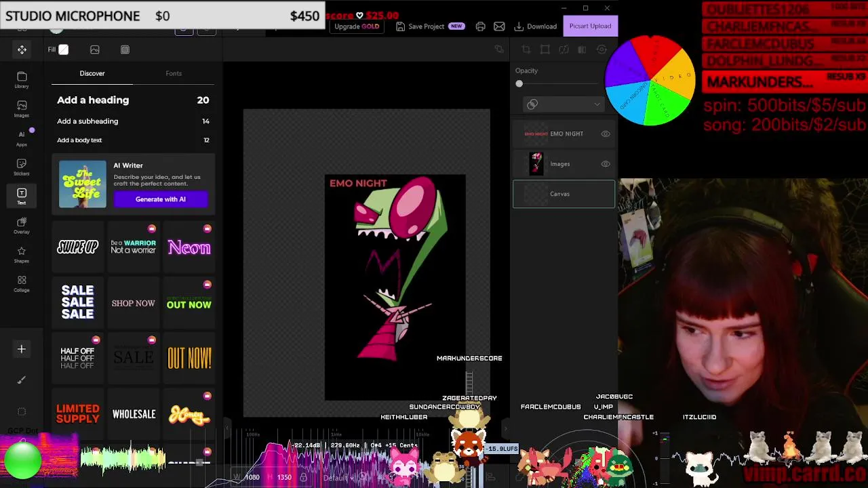Click the link layers icon above canvas
The image size is (868, 488).
[499, 49]
